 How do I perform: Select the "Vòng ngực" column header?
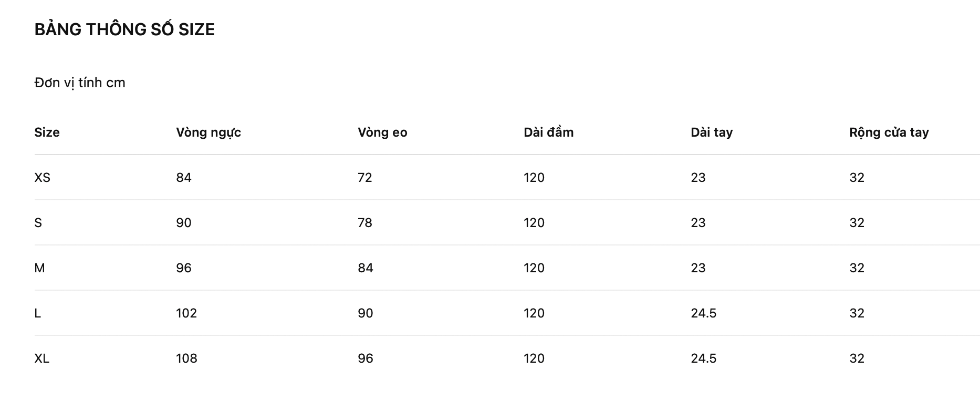(208, 132)
